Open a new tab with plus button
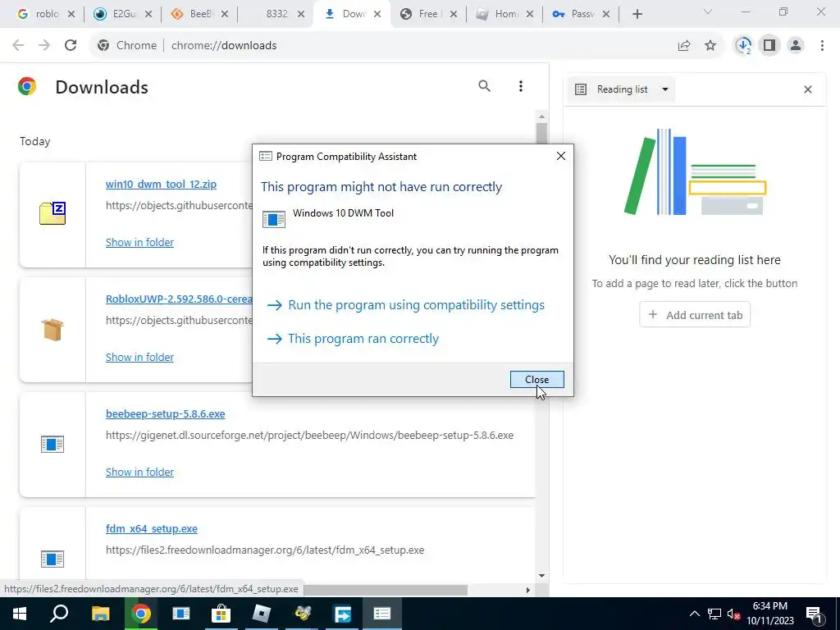Image resolution: width=840 pixels, height=630 pixels. tap(637, 14)
